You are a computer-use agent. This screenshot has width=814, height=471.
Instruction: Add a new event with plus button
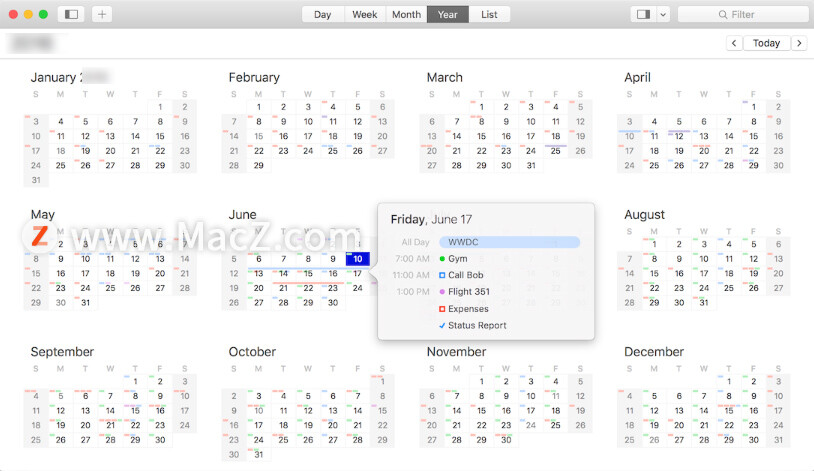coord(102,15)
